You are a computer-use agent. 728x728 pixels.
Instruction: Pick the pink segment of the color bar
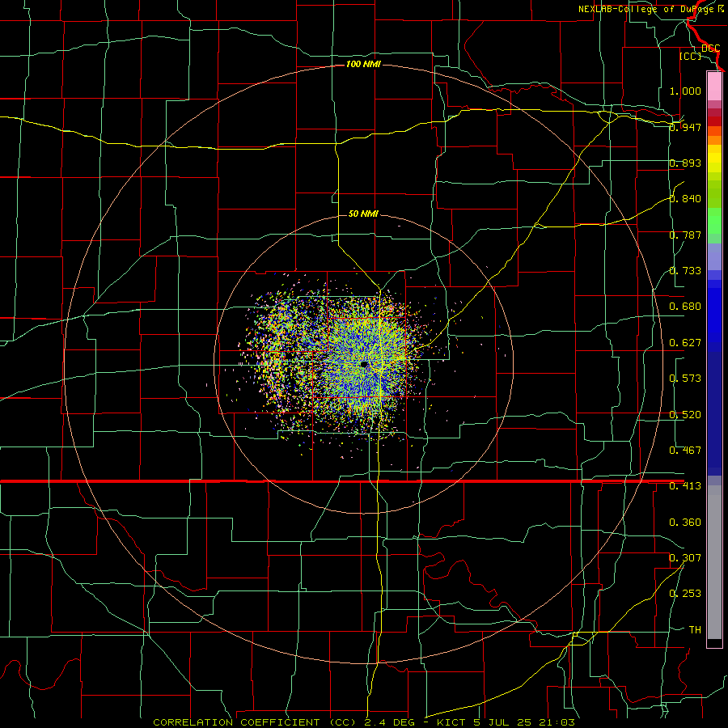[x=714, y=87]
